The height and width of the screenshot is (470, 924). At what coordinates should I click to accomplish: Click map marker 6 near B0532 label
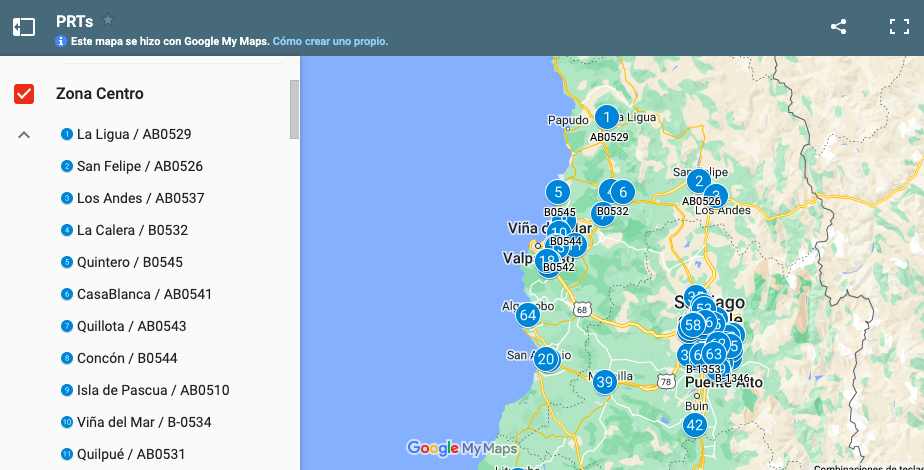[623, 191]
